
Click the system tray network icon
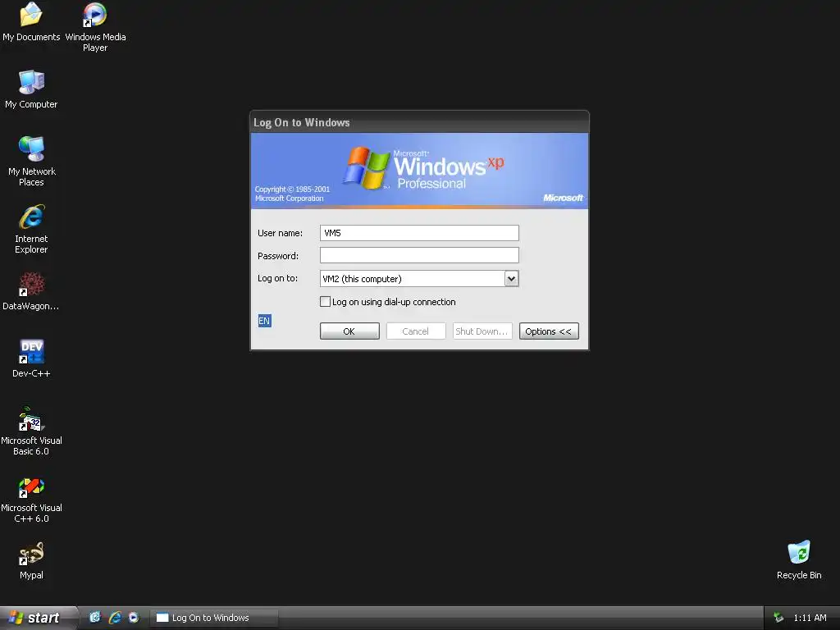click(x=779, y=618)
